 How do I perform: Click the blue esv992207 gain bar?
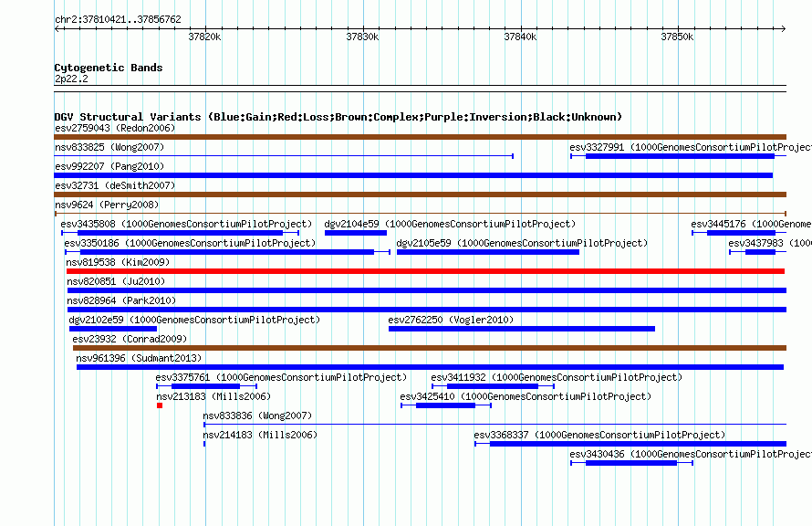click(x=413, y=175)
